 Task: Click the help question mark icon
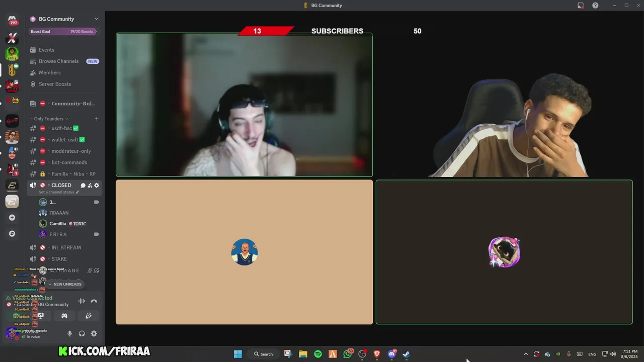point(595,6)
